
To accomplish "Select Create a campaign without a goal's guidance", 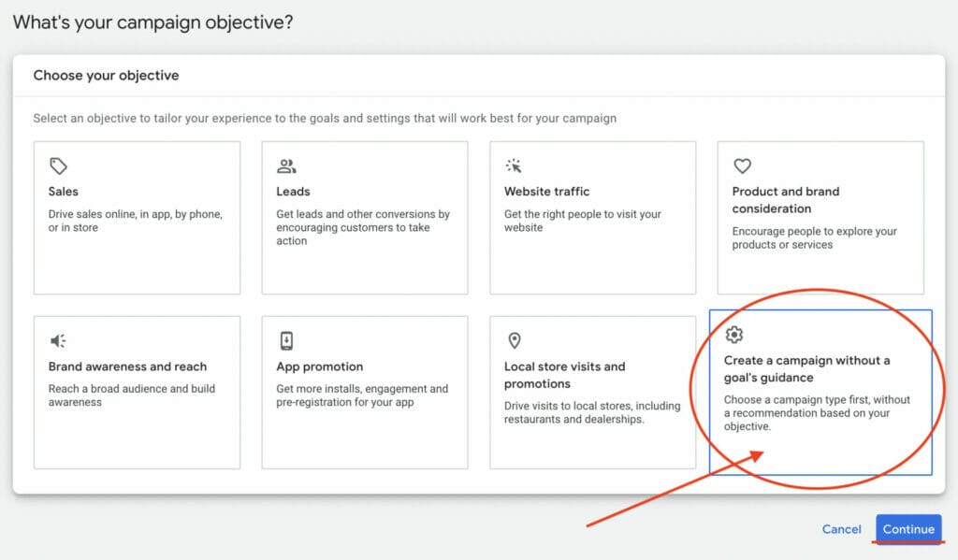I will pyautogui.click(x=807, y=369).
